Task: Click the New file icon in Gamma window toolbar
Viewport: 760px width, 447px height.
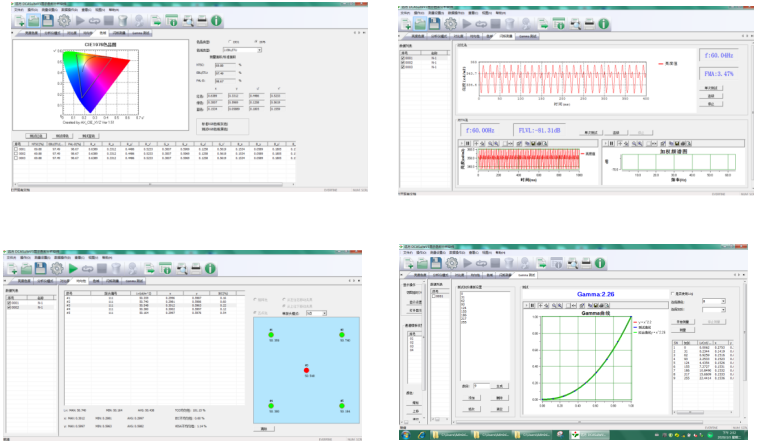Action: click(409, 263)
